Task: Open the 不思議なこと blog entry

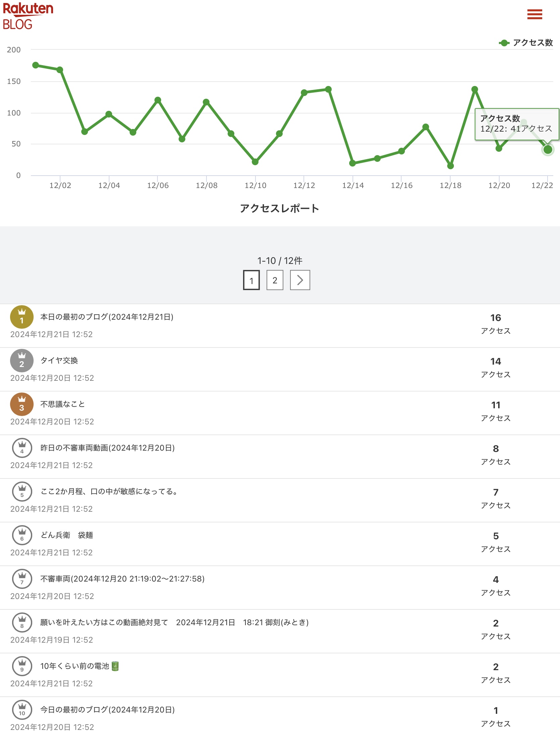Action: [62, 404]
